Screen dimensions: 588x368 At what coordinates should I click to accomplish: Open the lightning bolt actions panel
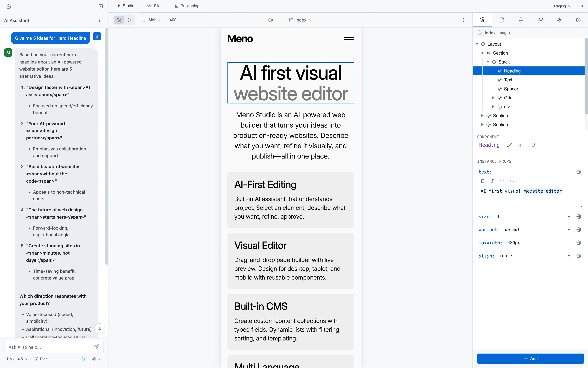click(x=559, y=20)
